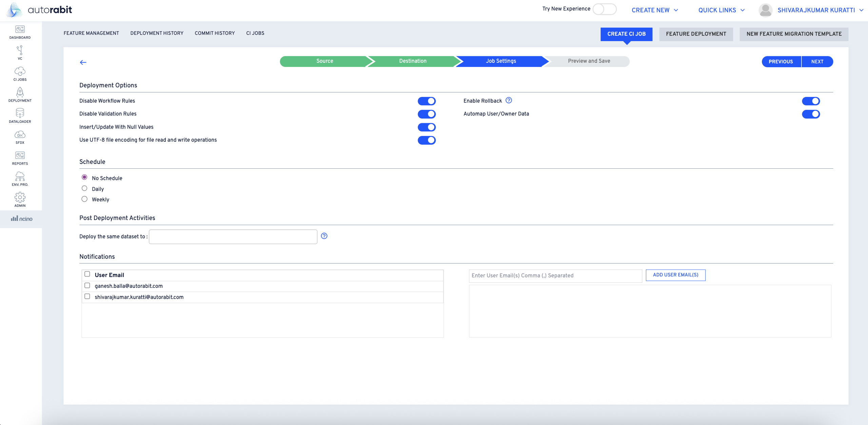Viewport: 868px width, 425px height.
Task: Switch to the Deployment History tab
Action: pyautogui.click(x=157, y=33)
